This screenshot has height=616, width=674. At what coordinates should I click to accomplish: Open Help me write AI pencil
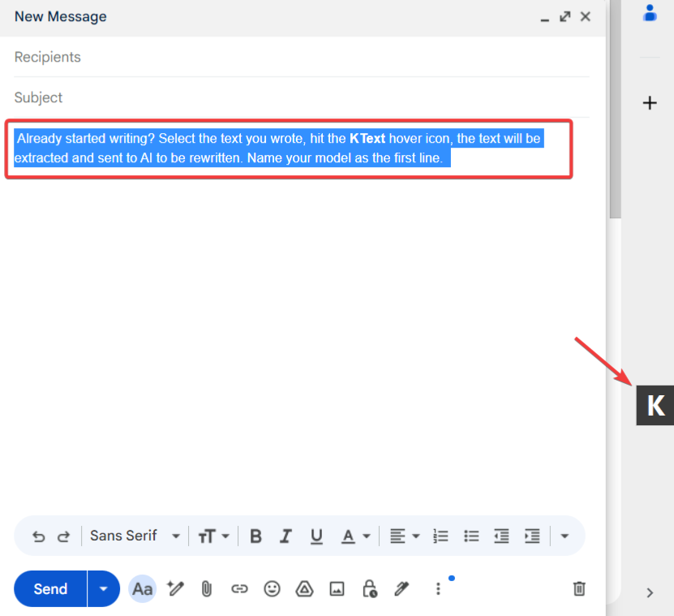click(174, 588)
